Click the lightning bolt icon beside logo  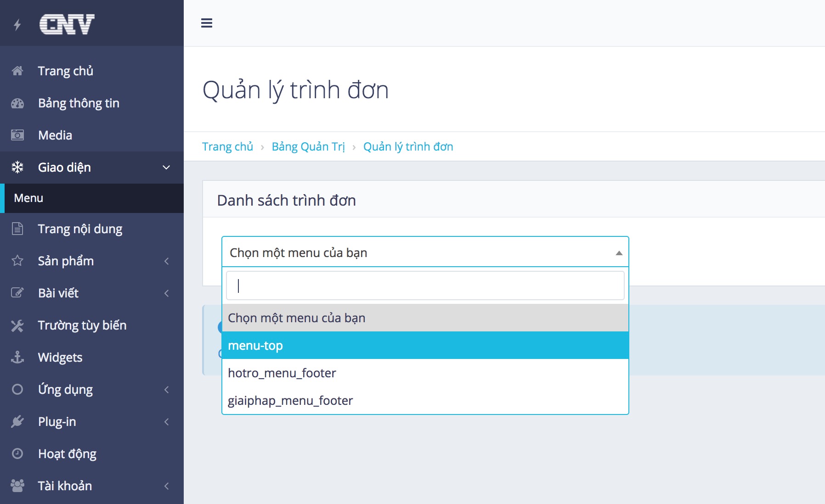[17, 24]
